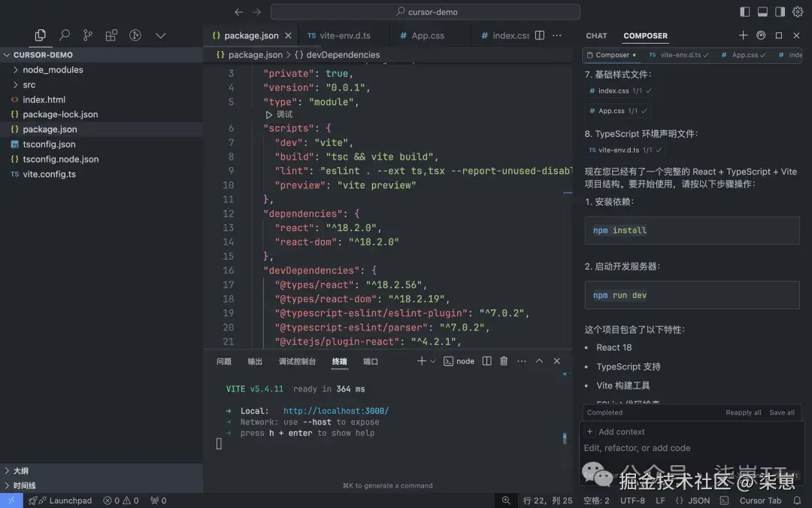Switch to the 端口 ports panel tab
The width and height of the screenshot is (812, 508).
point(370,361)
